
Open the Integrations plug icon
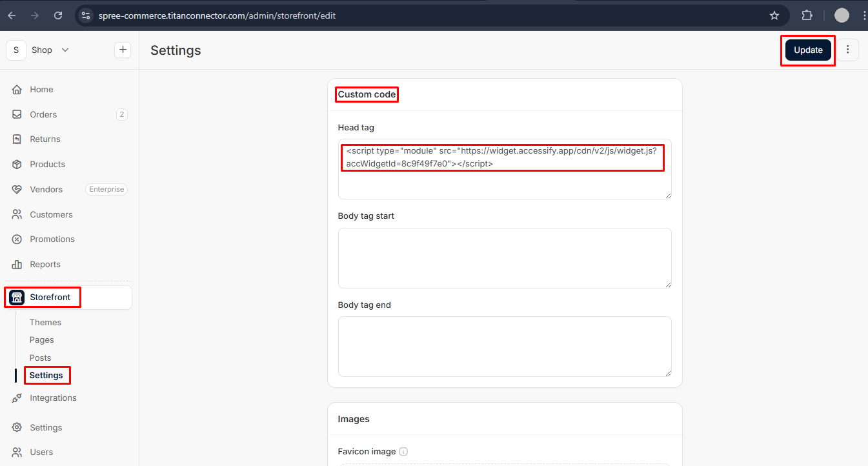pos(17,398)
